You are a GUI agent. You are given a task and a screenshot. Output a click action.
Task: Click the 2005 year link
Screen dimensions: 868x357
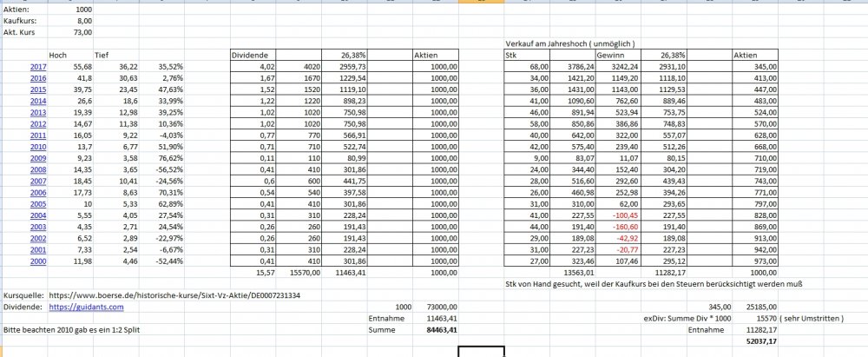click(x=38, y=204)
